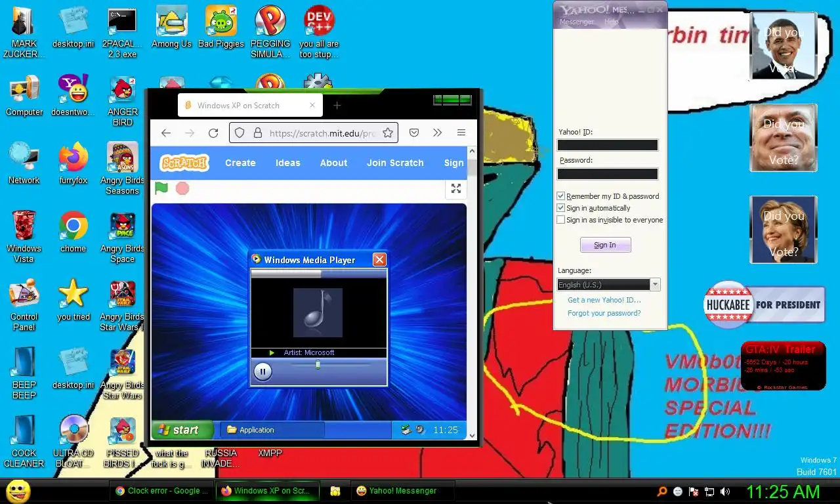Click Join Scratch link
This screenshot has height=504, width=840.
pyautogui.click(x=395, y=163)
